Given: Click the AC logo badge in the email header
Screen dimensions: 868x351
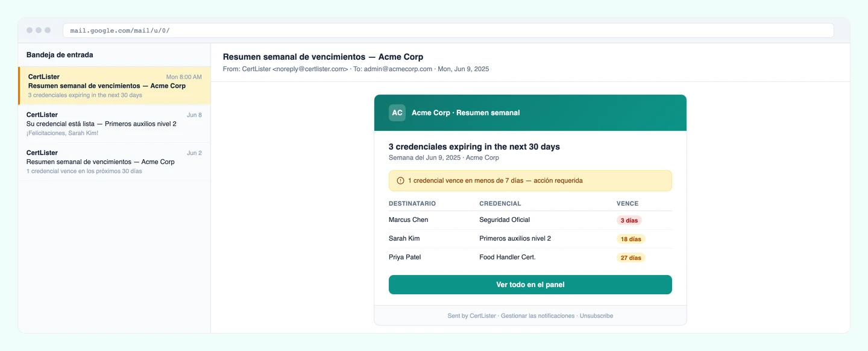Looking at the screenshot, I should click(x=397, y=113).
